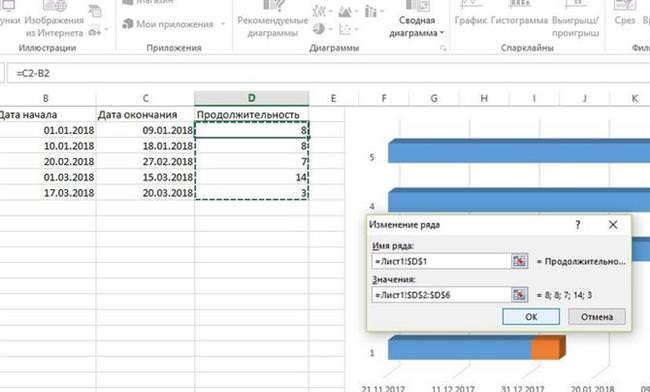Select cell with date 15.03.2018
650x392 pixels.
[145, 177]
